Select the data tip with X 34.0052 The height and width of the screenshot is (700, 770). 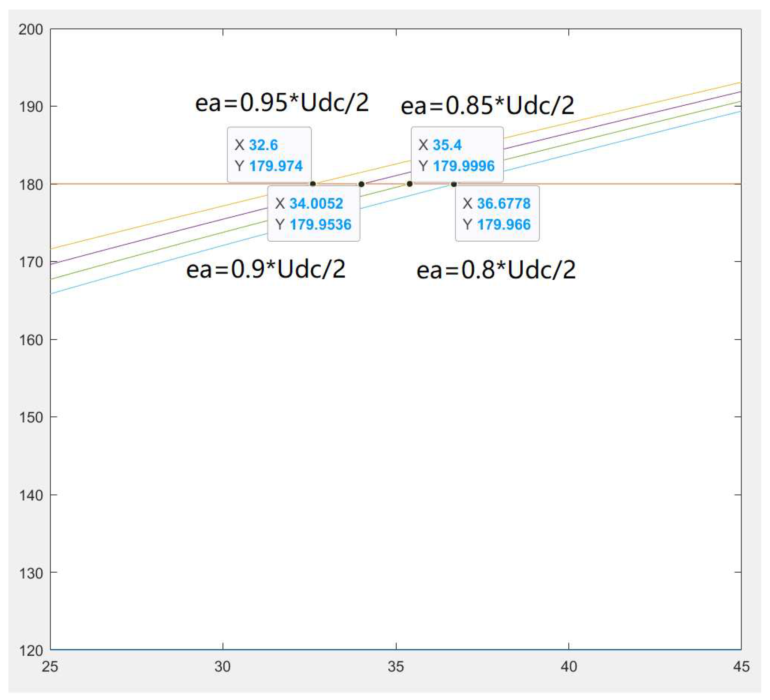click(313, 213)
